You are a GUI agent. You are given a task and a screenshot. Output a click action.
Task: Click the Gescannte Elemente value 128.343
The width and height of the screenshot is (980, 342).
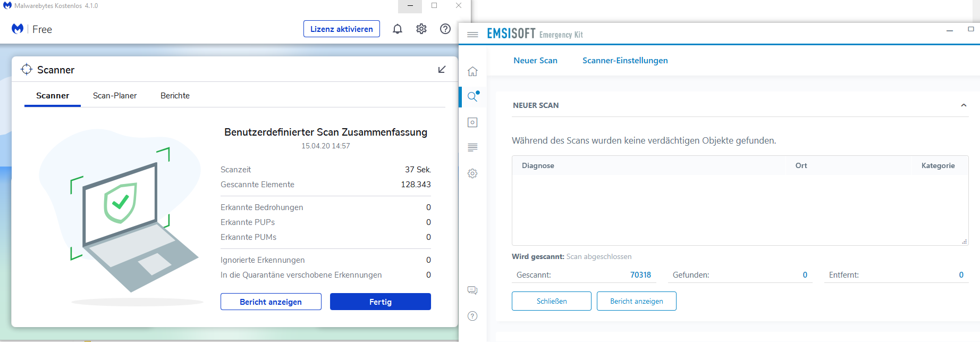pos(416,185)
